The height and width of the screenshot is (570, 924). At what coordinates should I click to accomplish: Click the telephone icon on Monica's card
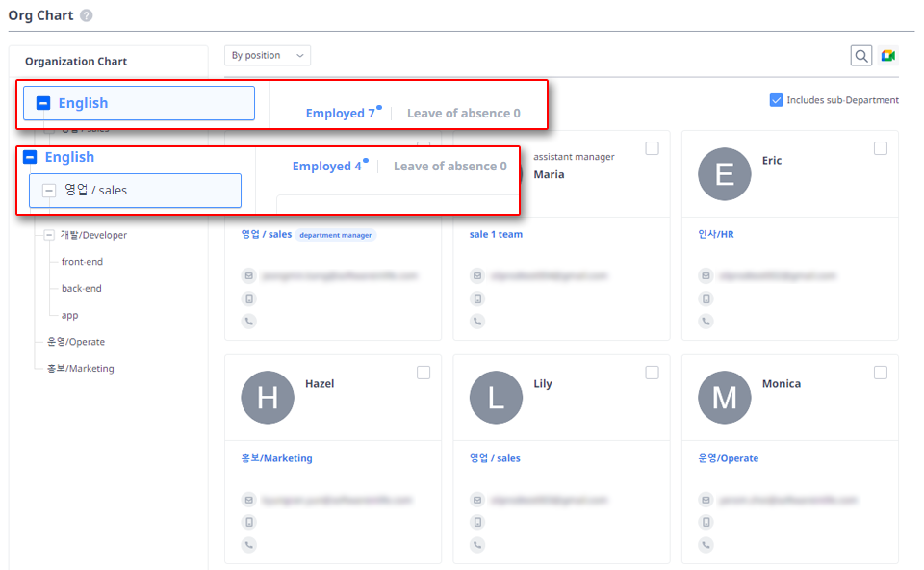tap(706, 545)
